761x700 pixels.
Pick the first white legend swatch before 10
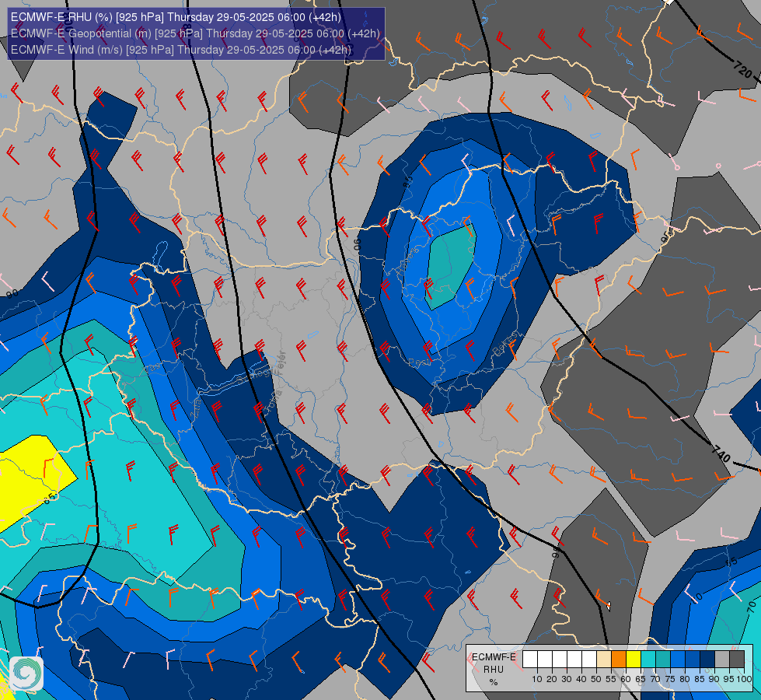tap(530, 660)
